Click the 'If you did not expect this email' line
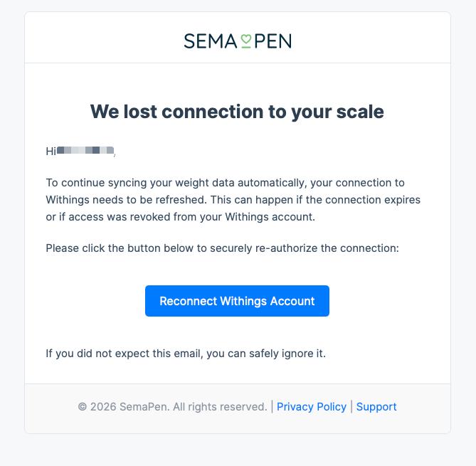Screen dimensions: 476x466 tap(186, 353)
